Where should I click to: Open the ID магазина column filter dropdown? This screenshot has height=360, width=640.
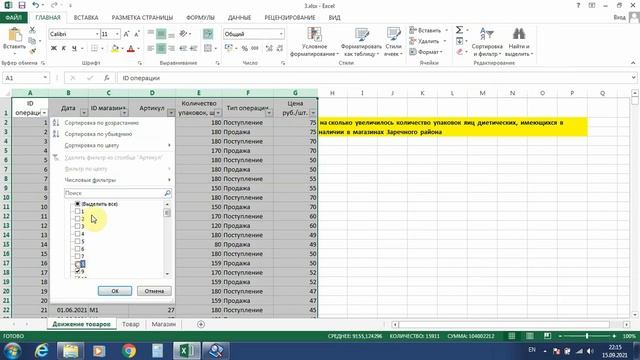[124, 113]
